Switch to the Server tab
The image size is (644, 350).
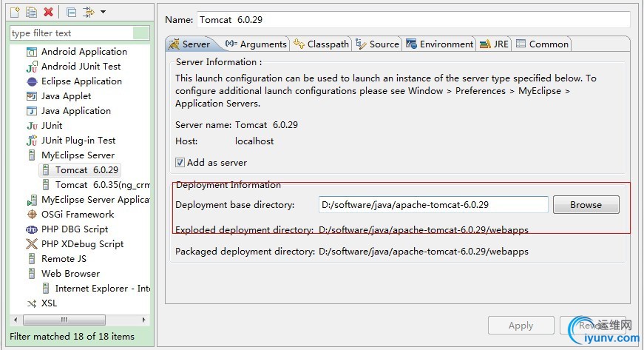(x=191, y=44)
